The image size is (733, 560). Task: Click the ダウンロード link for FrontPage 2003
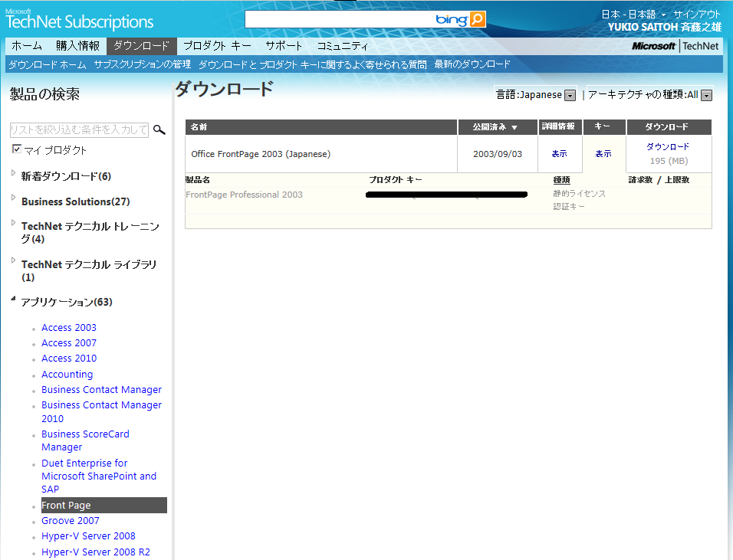pos(667,146)
